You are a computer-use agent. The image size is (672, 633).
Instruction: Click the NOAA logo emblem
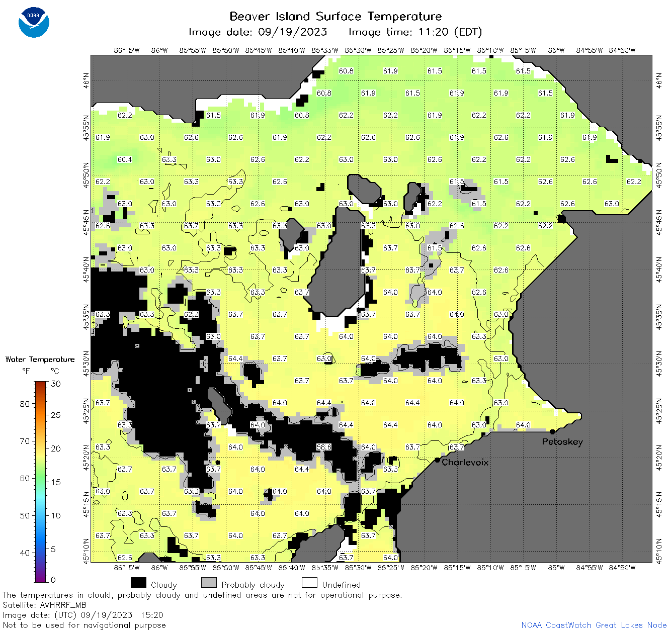34,23
